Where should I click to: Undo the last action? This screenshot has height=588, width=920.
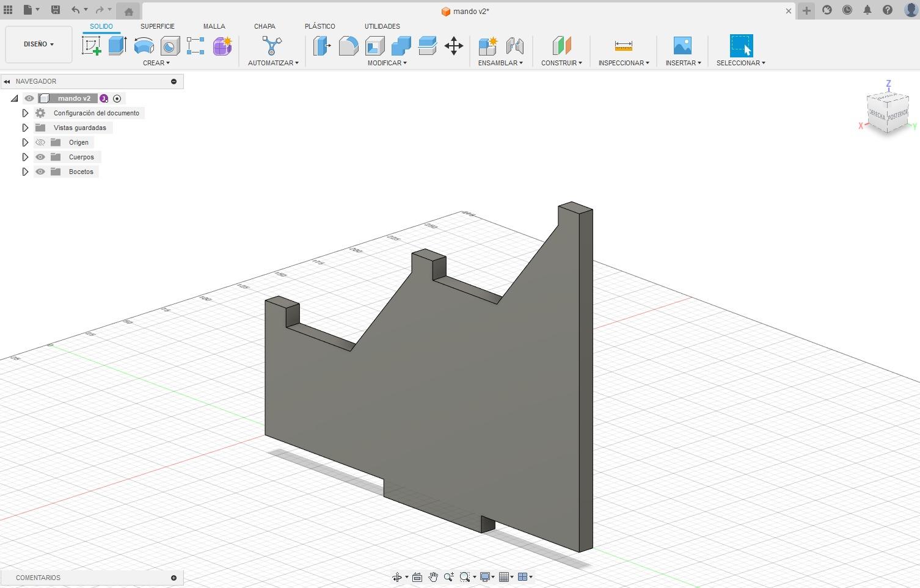(75, 10)
